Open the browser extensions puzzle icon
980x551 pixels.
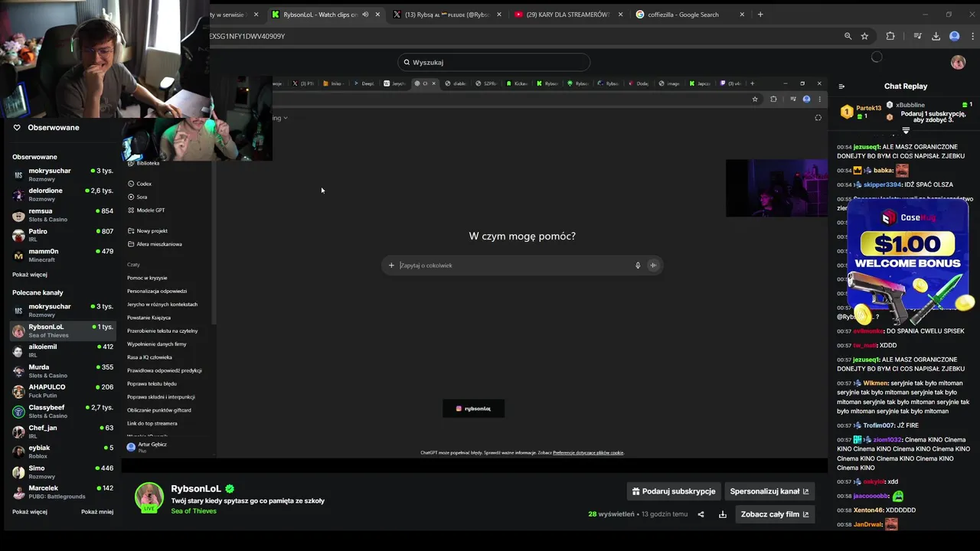(x=890, y=36)
